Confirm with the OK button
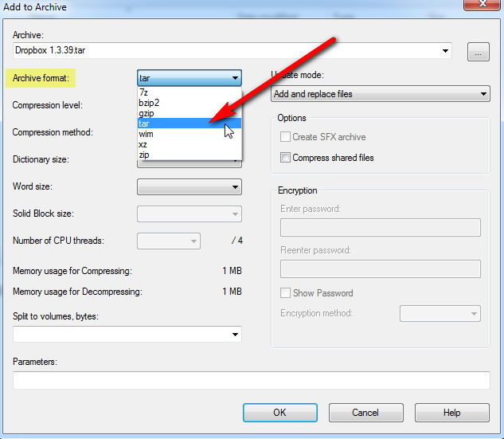Image resolution: width=504 pixels, height=439 pixels. 280,413
